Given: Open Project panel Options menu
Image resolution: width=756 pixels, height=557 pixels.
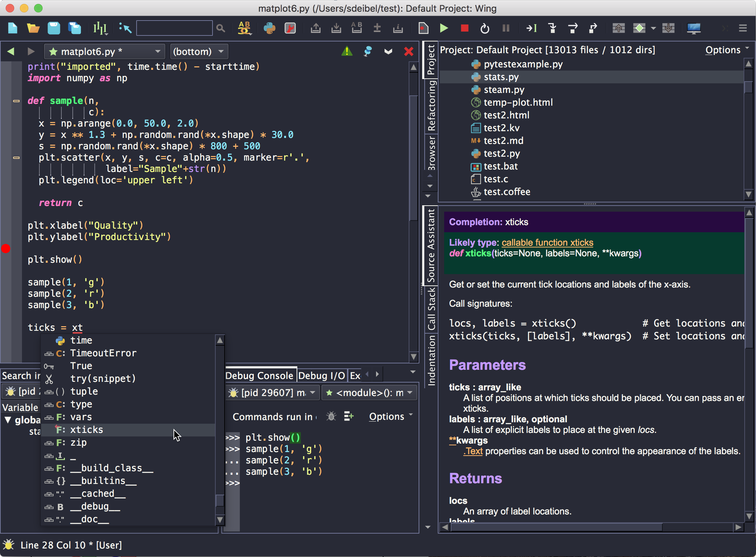Looking at the screenshot, I should click(727, 50).
